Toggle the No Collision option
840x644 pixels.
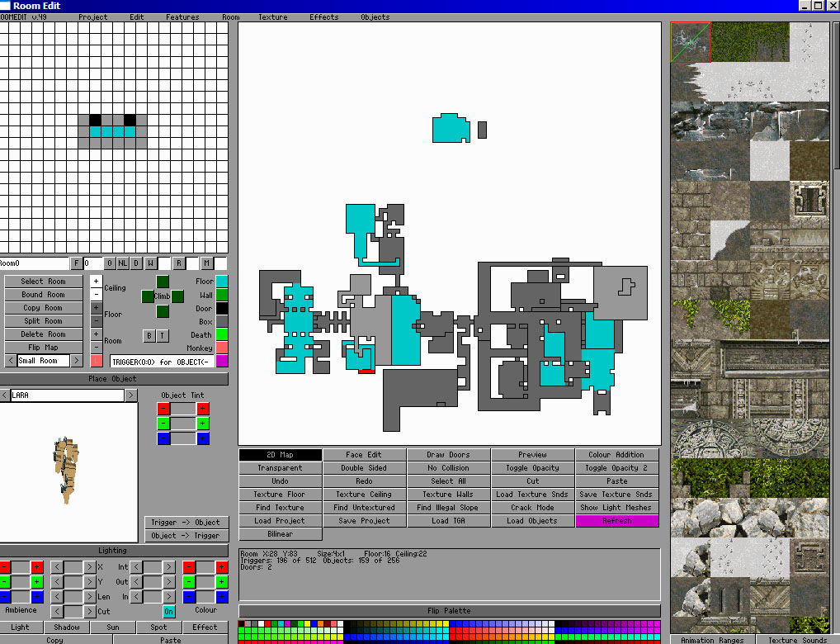click(448, 468)
